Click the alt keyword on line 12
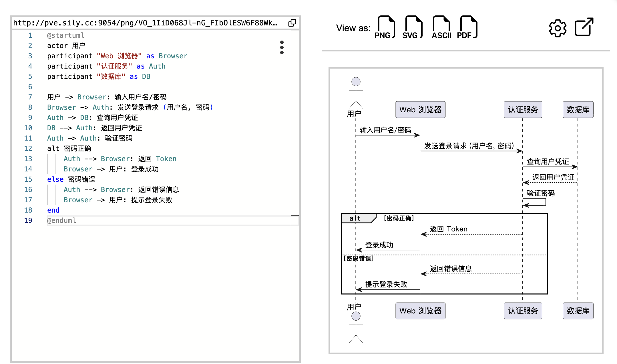Screen dimensions: 617x364 pyautogui.click(x=53, y=148)
